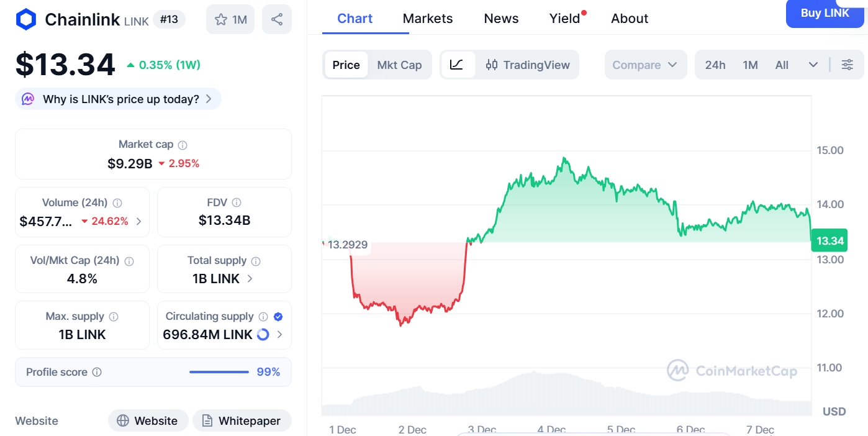The width and height of the screenshot is (868, 436).
Task: Click the FDV info icon
Action: 237,202
